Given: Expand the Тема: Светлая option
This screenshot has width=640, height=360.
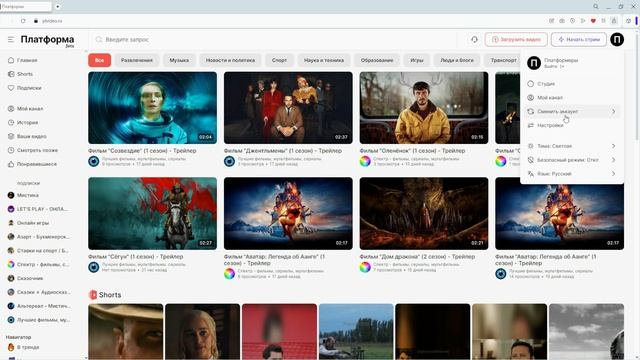Looking at the screenshot, I should 572,146.
